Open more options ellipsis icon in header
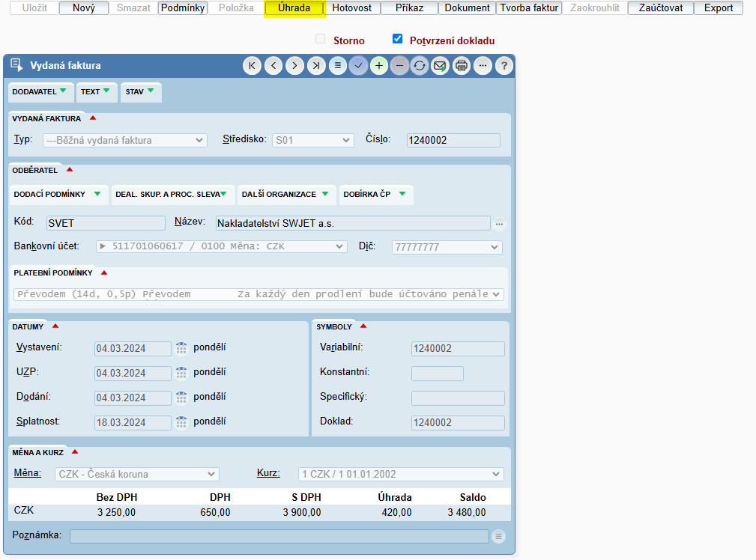 [x=483, y=66]
